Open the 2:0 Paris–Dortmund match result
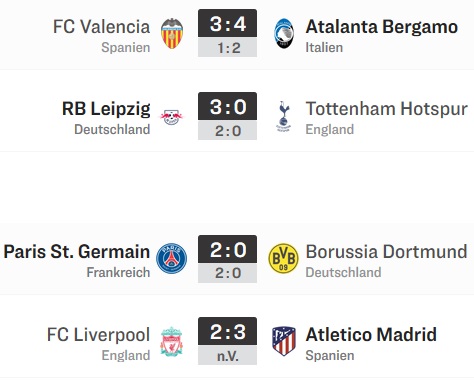This screenshot has height=380, width=474. 227,259
